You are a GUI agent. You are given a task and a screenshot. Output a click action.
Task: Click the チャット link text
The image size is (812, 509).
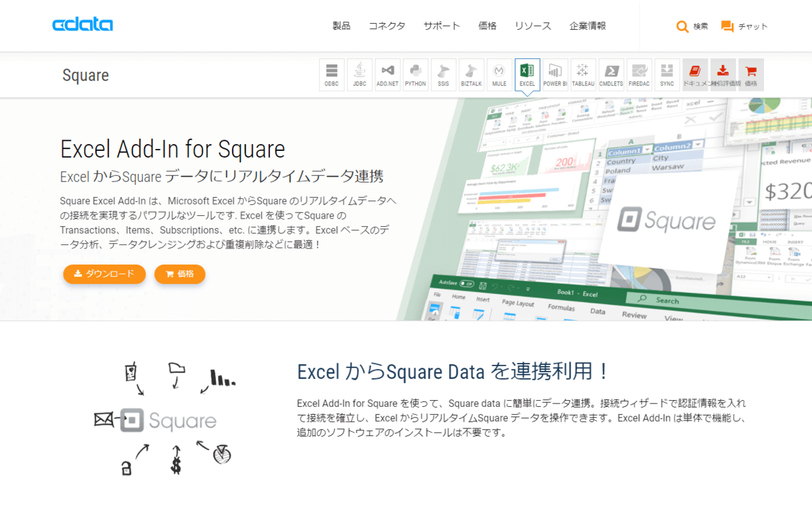click(x=753, y=26)
